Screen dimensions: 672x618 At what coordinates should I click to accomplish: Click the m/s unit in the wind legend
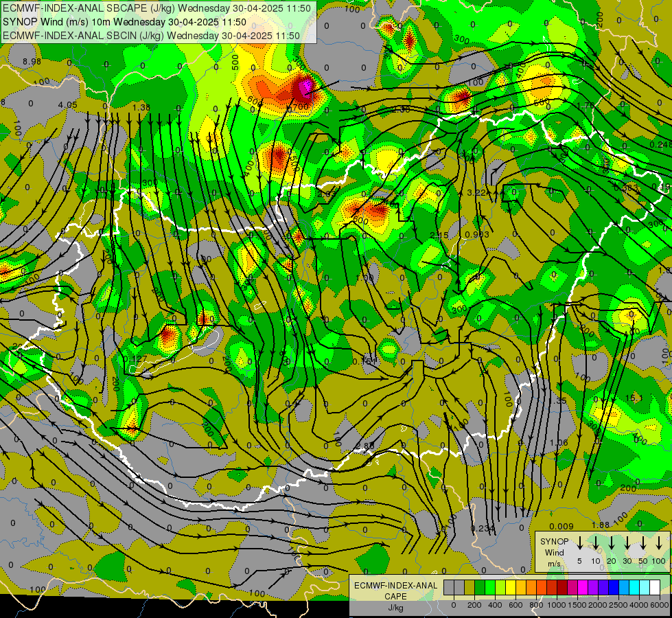(554, 564)
